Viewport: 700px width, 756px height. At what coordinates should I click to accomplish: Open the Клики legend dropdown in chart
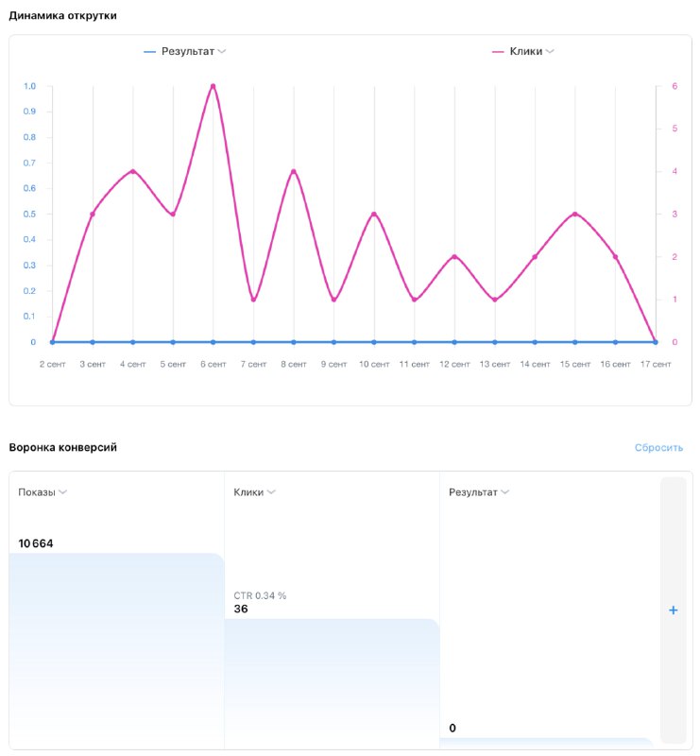tap(550, 51)
